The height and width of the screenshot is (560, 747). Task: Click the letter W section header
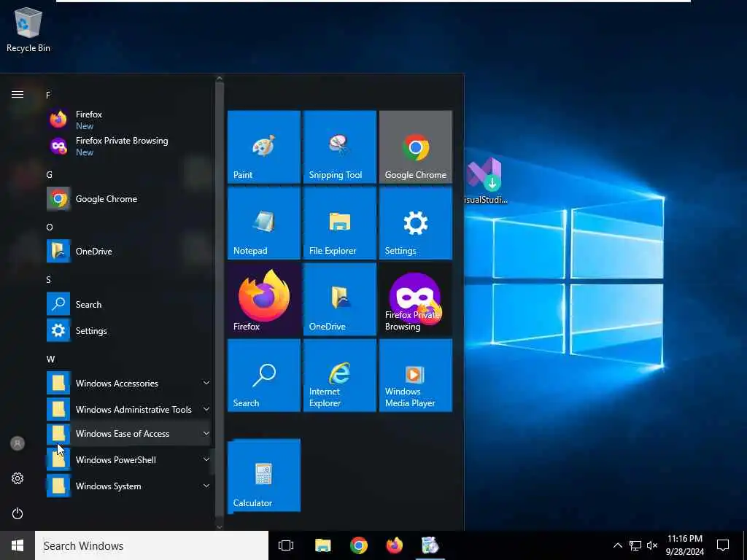click(x=50, y=359)
